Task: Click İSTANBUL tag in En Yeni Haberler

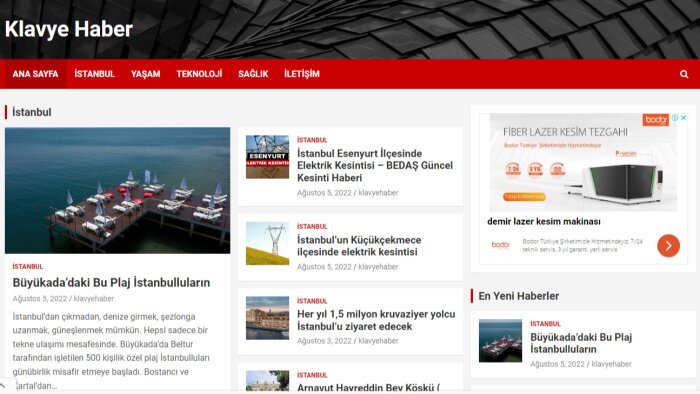Action: [x=545, y=323]
